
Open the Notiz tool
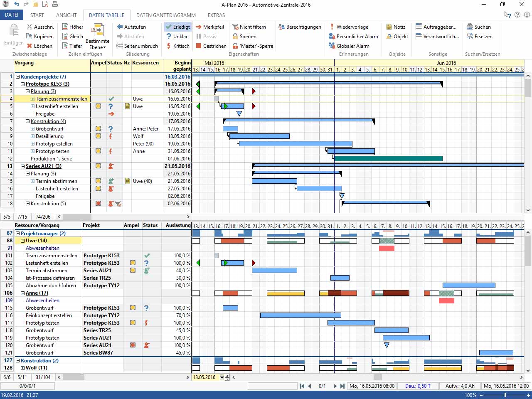coord(396,27)
